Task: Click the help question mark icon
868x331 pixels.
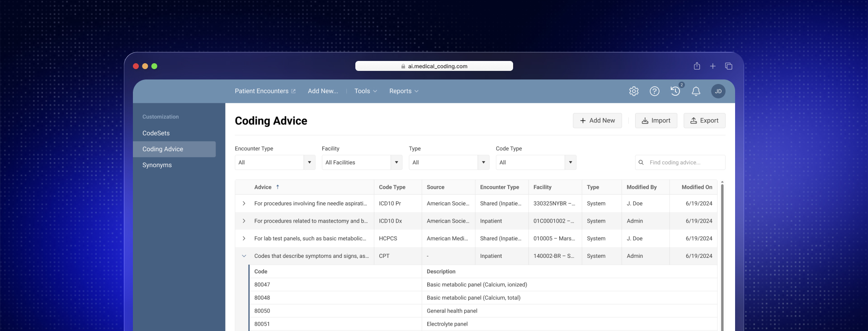Action: point(654,91)
